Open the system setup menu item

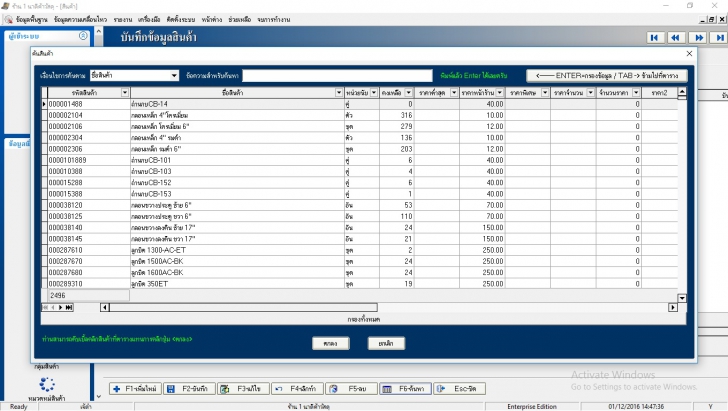click(x=181, y=20)
